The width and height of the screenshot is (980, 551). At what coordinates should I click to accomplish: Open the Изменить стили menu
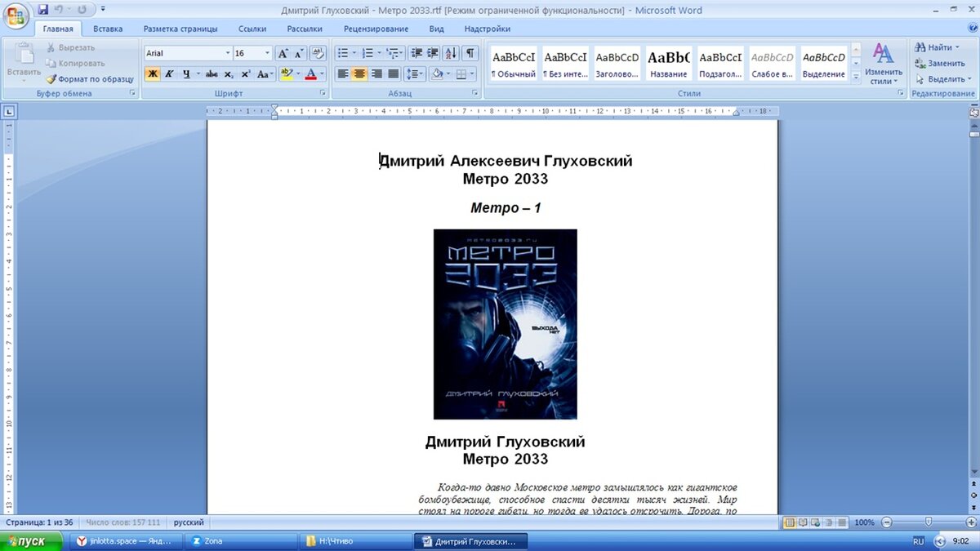click(x=884, y=64)
